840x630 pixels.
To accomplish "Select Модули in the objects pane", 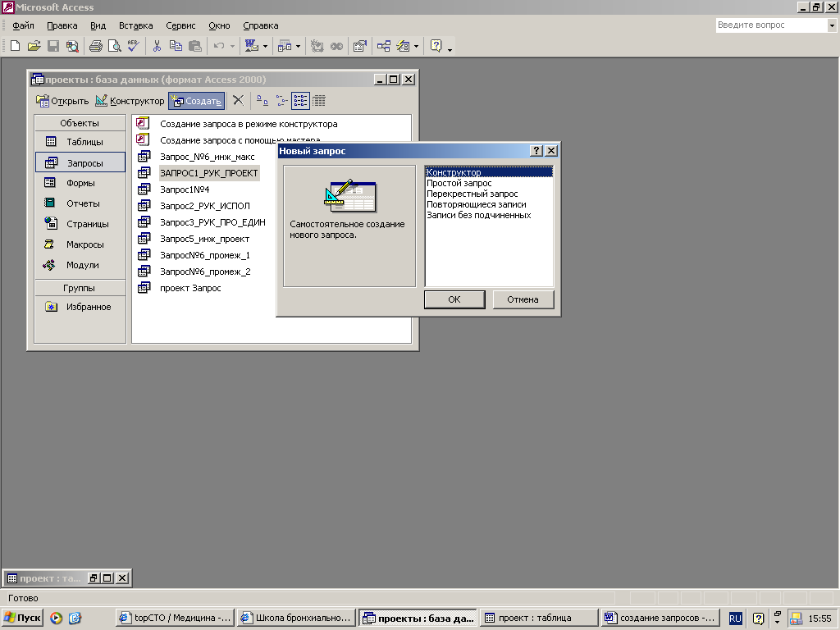I will tap(80, 265).
